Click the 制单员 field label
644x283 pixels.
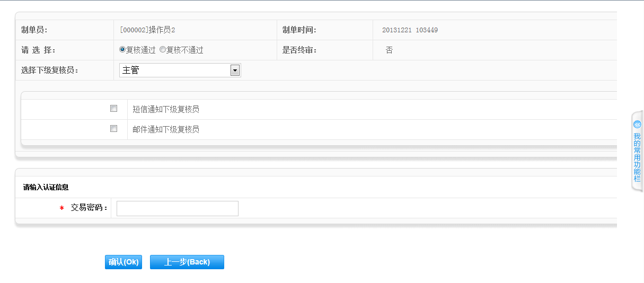(x=34, y=30)
